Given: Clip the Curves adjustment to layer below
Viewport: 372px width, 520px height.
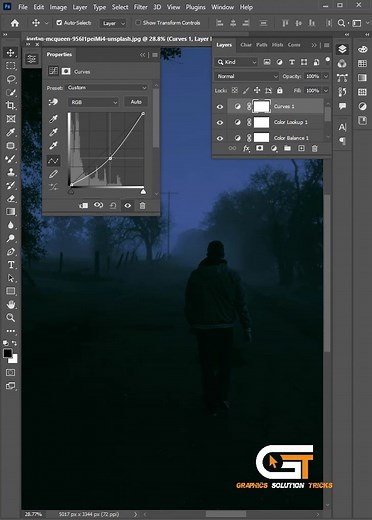Looking at the screenshot, I should click(83, 206).
